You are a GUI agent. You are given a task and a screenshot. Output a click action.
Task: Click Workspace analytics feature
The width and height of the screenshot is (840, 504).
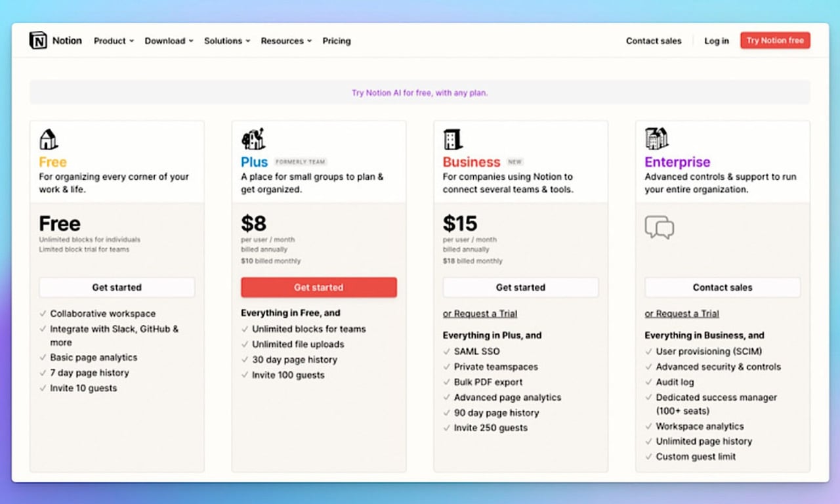tap(700, 426)
